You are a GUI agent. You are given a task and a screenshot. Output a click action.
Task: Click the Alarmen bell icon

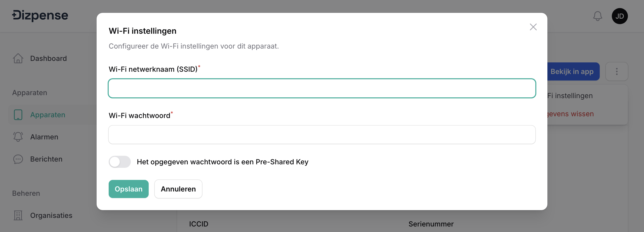tap(18, 137)
